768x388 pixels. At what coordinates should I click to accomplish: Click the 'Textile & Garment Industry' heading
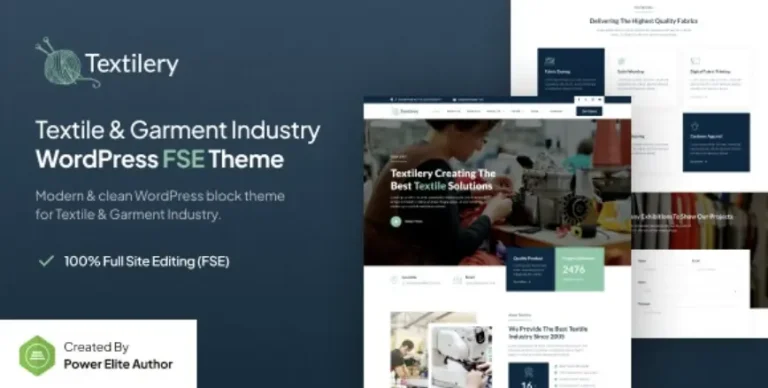(x=178, y=130)
